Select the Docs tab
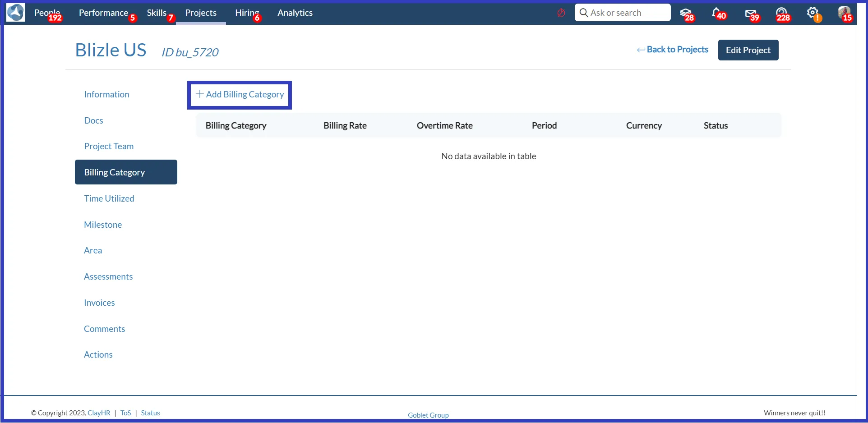This screenshot has width=868, height=423. [93, 120]
